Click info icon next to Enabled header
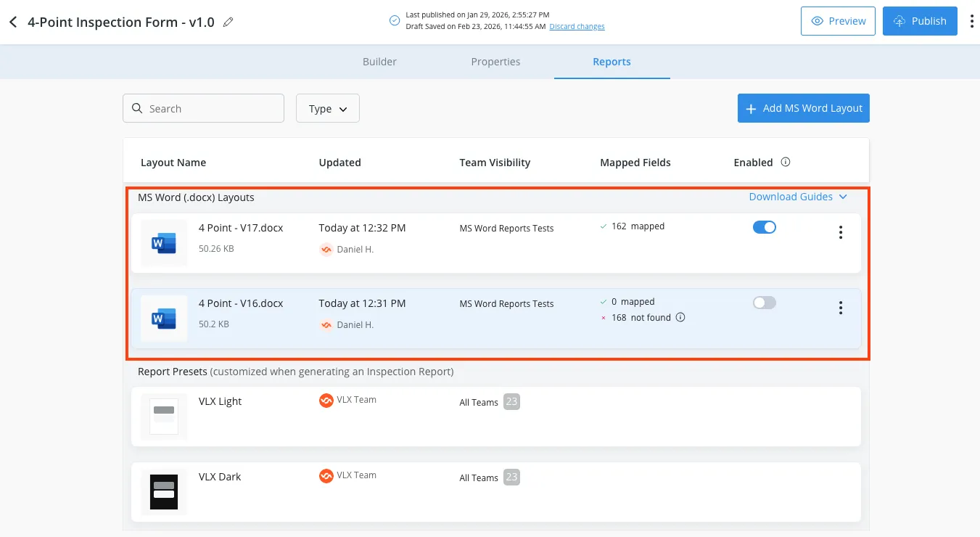The width and height of the screenshot is (980, 537). 785,162
